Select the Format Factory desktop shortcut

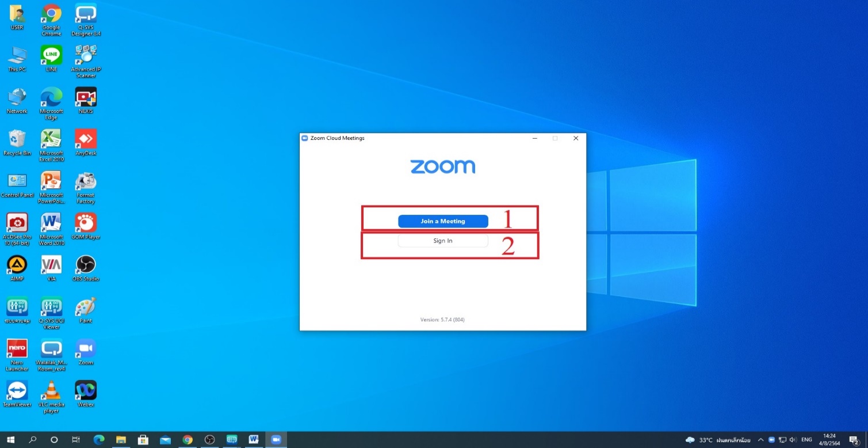[86, 188]
